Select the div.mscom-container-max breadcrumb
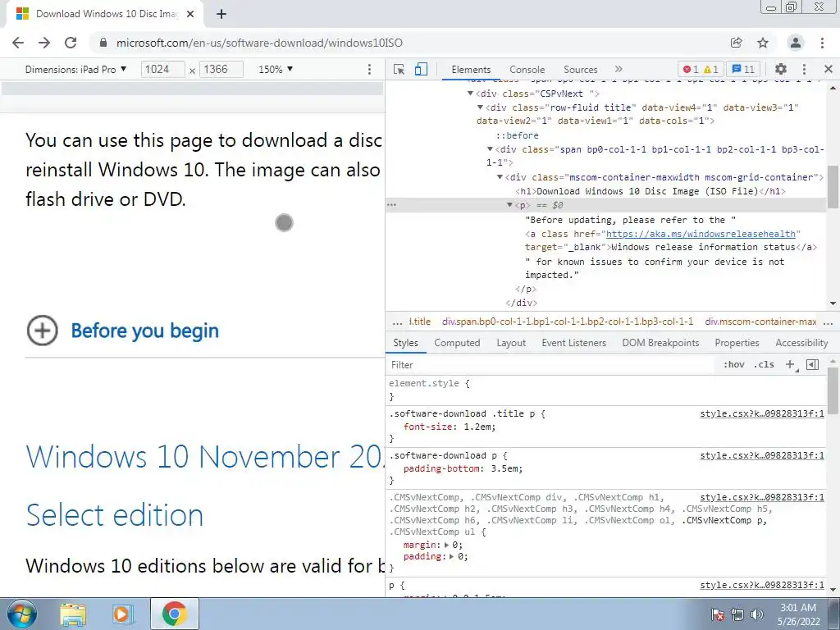 tap(760, 322)
